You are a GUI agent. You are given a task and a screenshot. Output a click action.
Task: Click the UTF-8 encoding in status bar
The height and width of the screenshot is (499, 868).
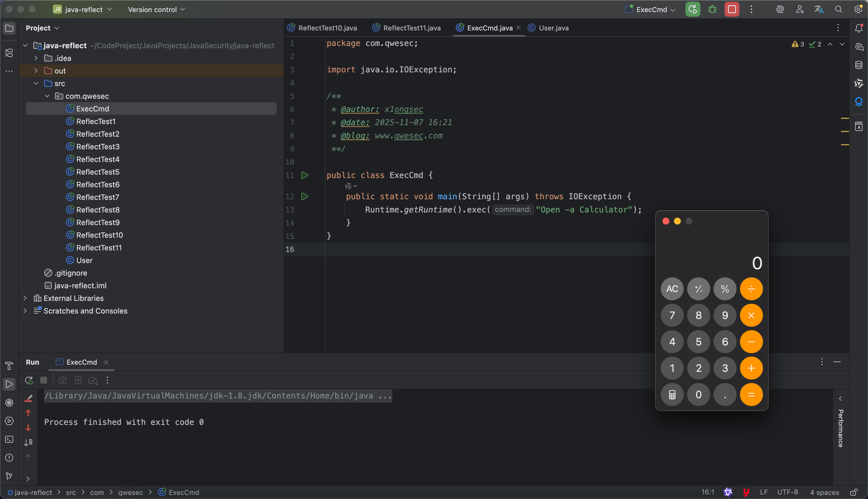click(x=787, y=492)
